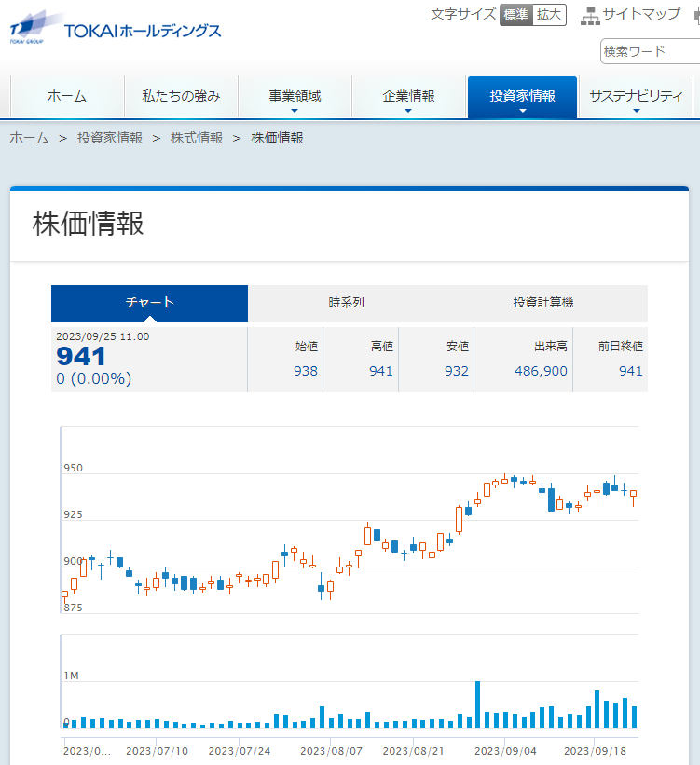Click 投資家情報 breadcrumb link

110,138
